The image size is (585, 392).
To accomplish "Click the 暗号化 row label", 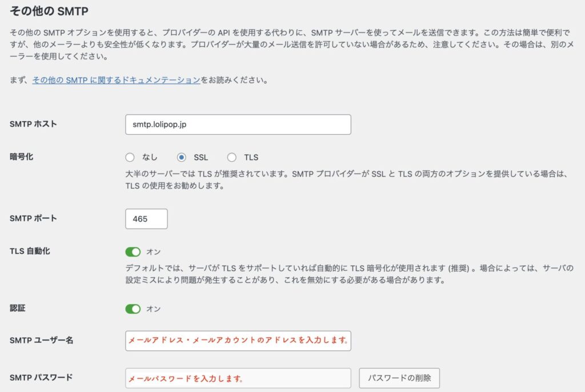I will tap(22, 157).
